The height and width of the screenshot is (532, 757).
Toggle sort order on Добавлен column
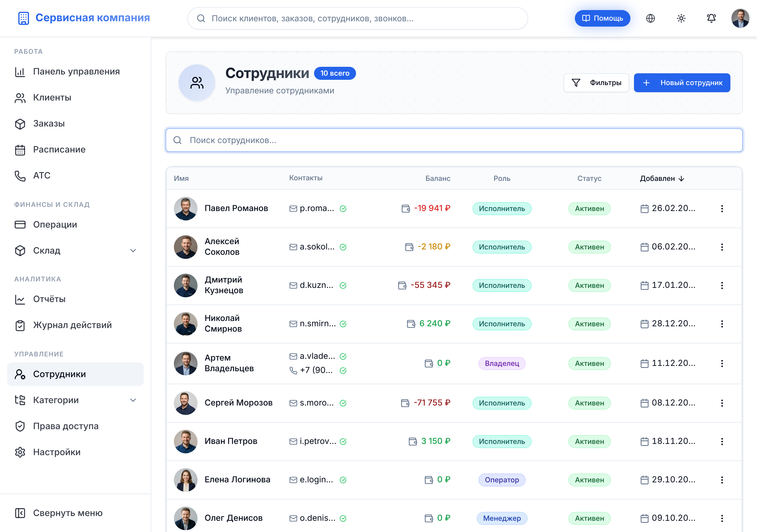point(662,178)
